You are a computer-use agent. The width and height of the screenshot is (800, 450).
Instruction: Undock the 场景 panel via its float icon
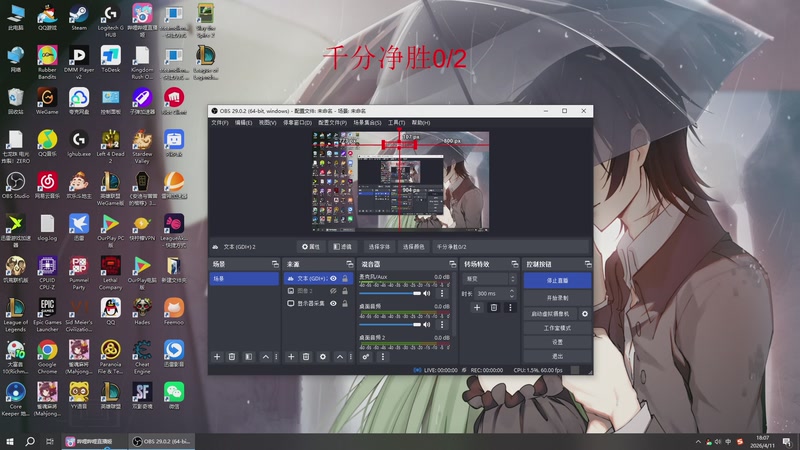pos(275,264)
